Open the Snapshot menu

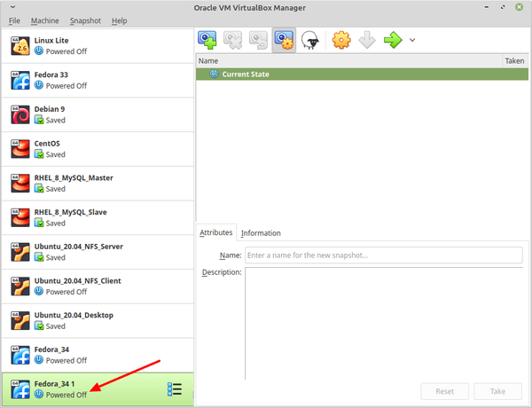[85, 20]
